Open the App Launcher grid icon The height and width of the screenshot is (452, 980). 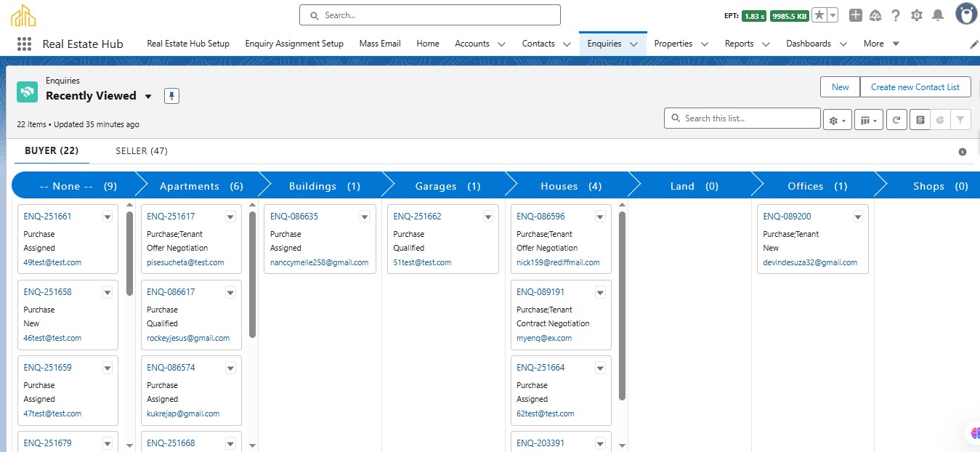pos(24,44)
